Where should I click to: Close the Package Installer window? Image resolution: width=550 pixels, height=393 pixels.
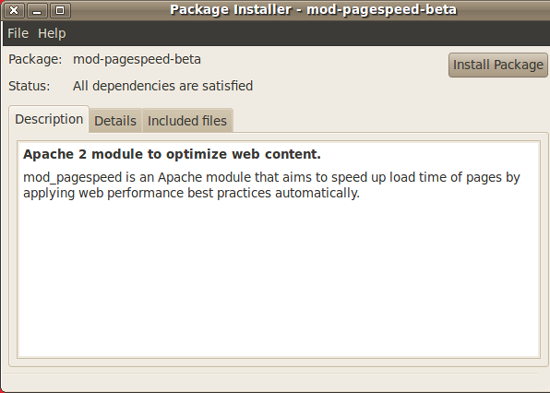[14, 10]
